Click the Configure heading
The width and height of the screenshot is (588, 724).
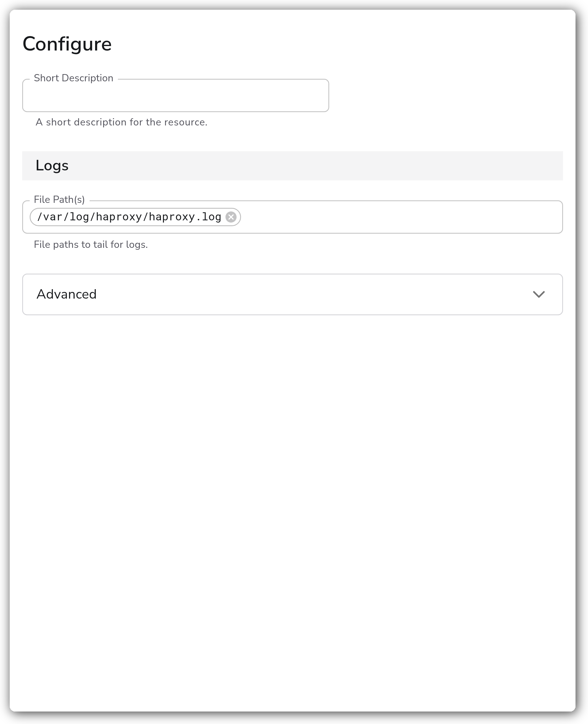click(x=67, y=44)
